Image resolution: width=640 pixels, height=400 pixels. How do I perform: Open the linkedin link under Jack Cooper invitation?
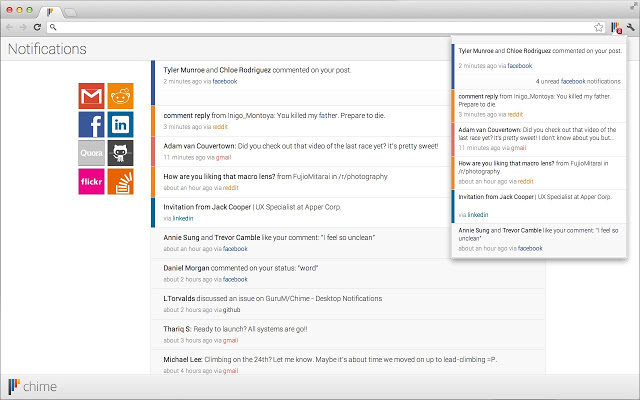point(183,218)
